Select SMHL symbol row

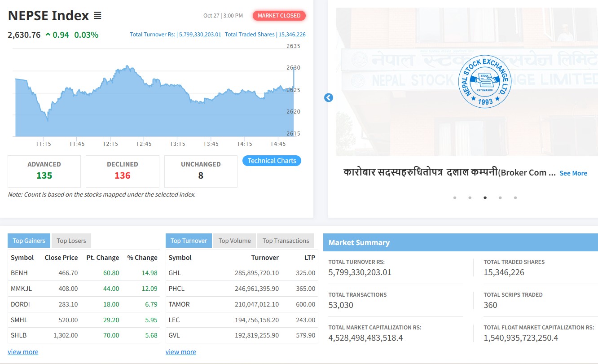coord(84,320)
